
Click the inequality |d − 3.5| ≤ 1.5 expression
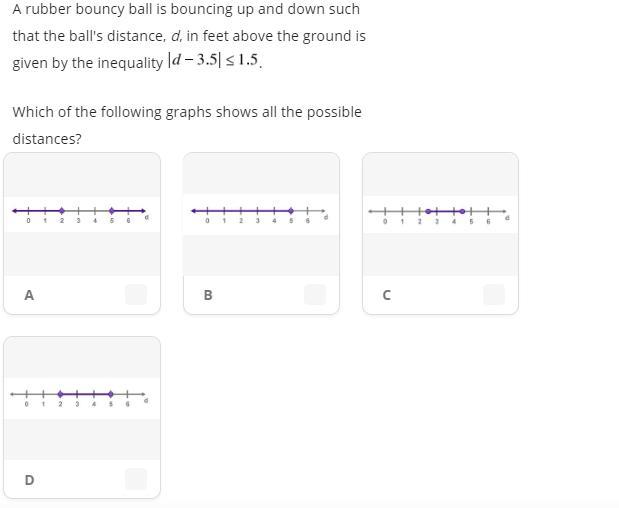214,61
